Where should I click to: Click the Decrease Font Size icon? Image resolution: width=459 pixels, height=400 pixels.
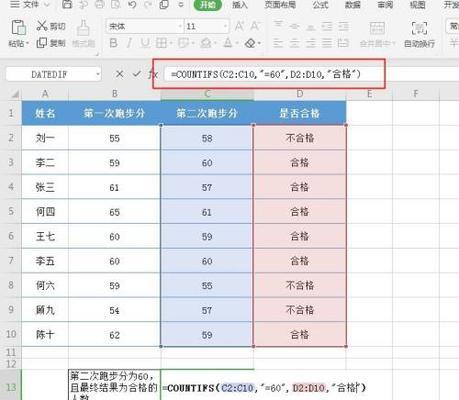click(x=255, y=26)
